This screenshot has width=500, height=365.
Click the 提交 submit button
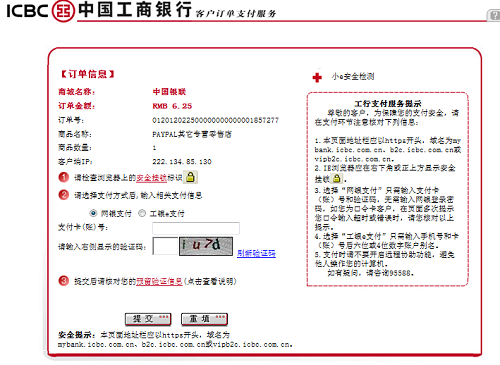point(148,319)
